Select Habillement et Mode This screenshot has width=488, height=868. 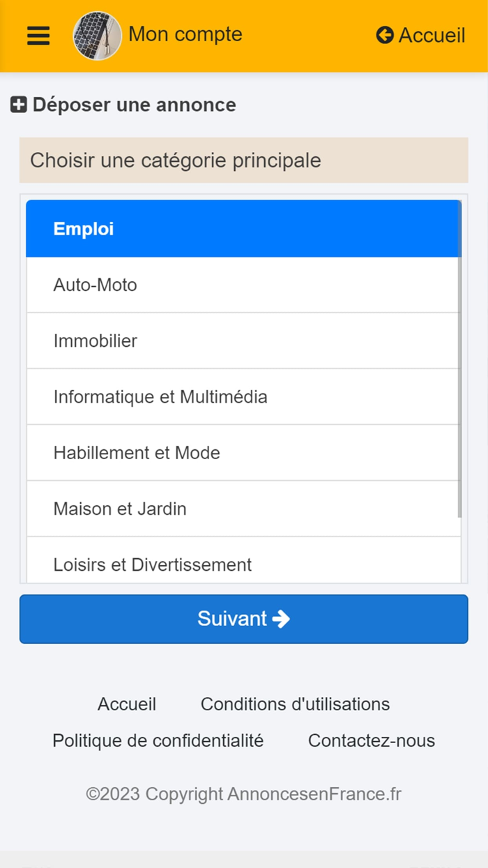(243, 452)
